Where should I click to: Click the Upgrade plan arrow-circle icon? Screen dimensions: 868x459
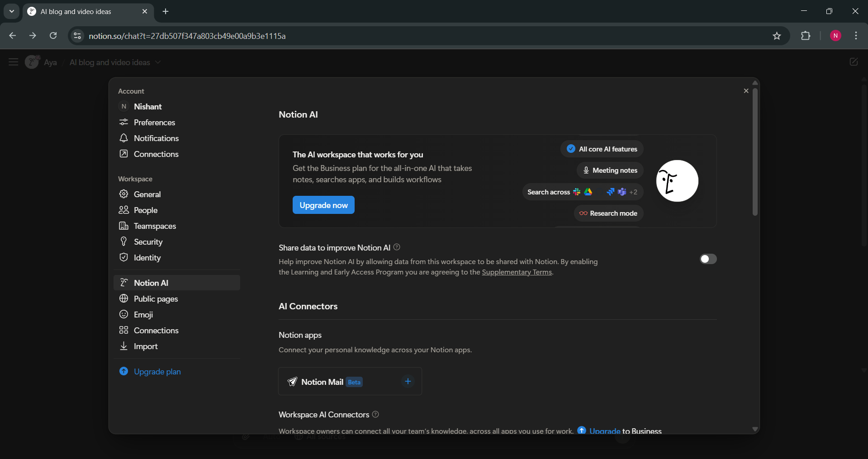click(123, 371)
